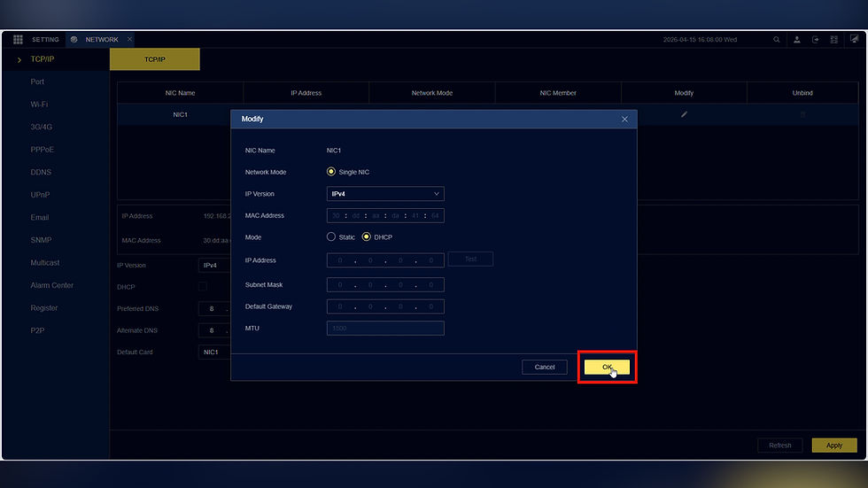Open PPPoE settings in sidebar
Image resolution: width=868 pixels, height=488 pixels.
[43, 150]
